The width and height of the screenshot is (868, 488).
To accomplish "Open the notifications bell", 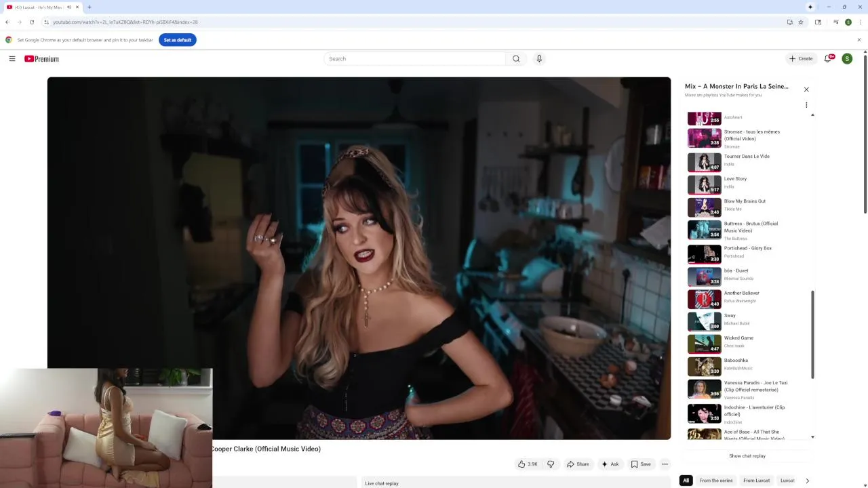I will (x=828, y=59).
